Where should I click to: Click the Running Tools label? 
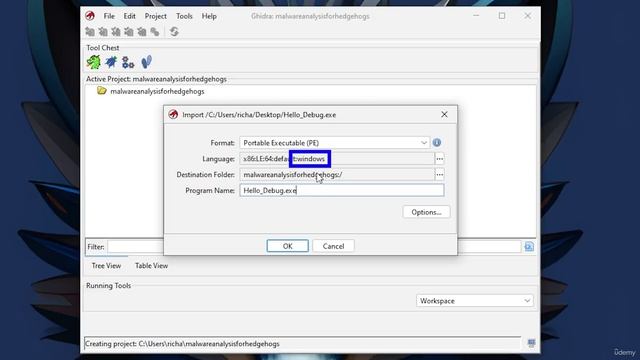click(x=108, y=285)
